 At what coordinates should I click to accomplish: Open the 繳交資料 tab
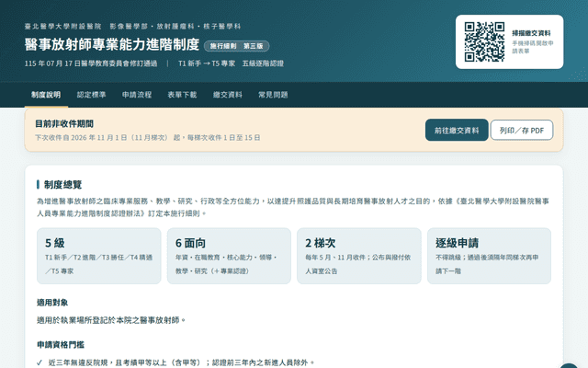pos(227,95)
